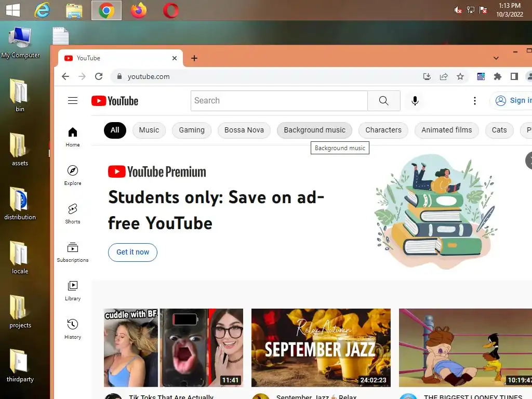
Task: Open Explore in the sidebar
Action: [73, 175]
